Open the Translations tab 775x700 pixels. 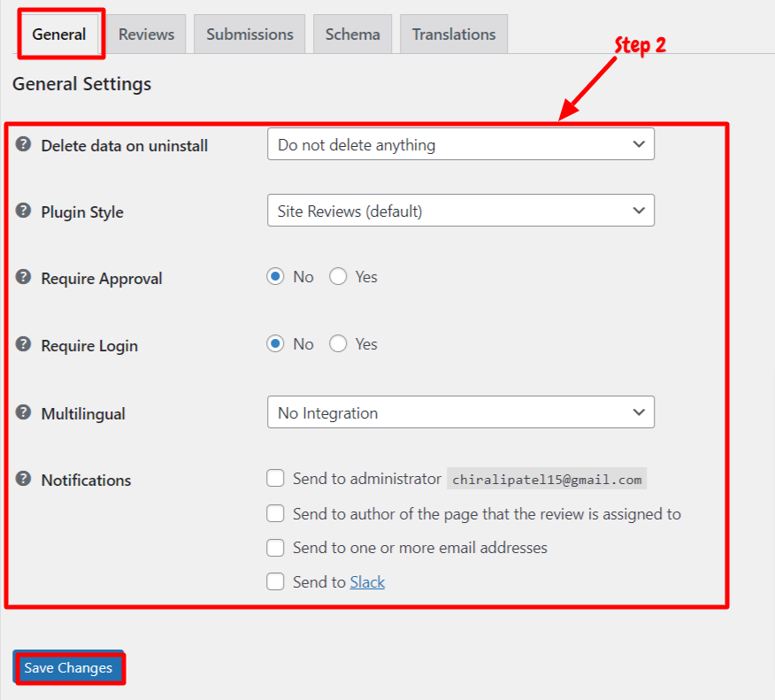[454, 35]
